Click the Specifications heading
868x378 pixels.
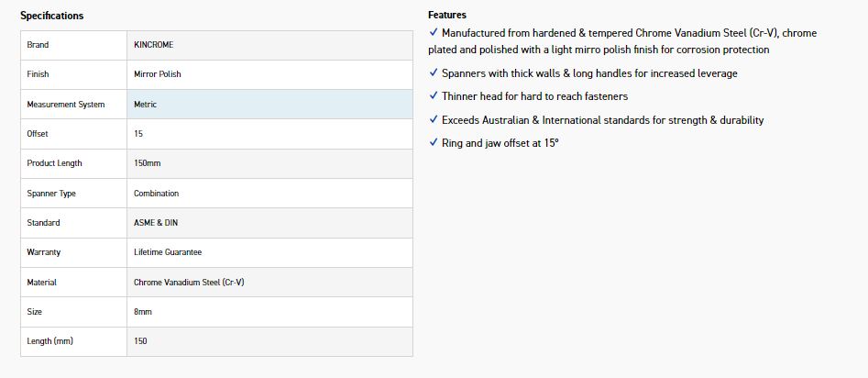point(52,16)
